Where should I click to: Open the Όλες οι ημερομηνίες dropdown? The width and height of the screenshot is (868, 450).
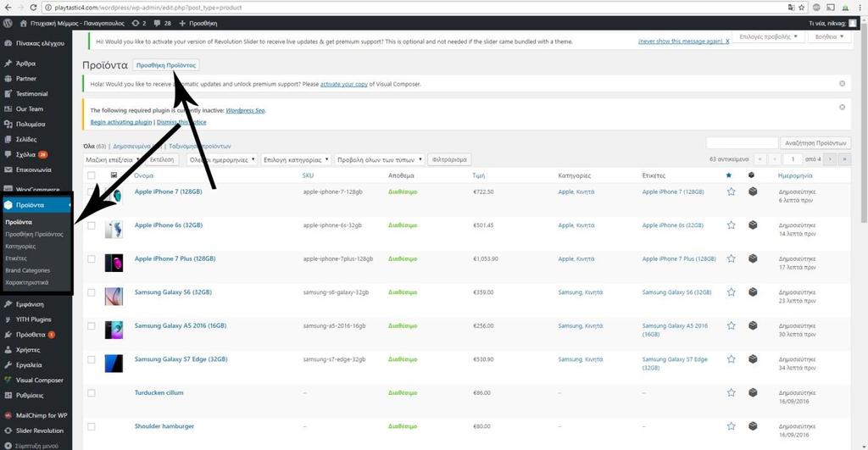[222, 159]
